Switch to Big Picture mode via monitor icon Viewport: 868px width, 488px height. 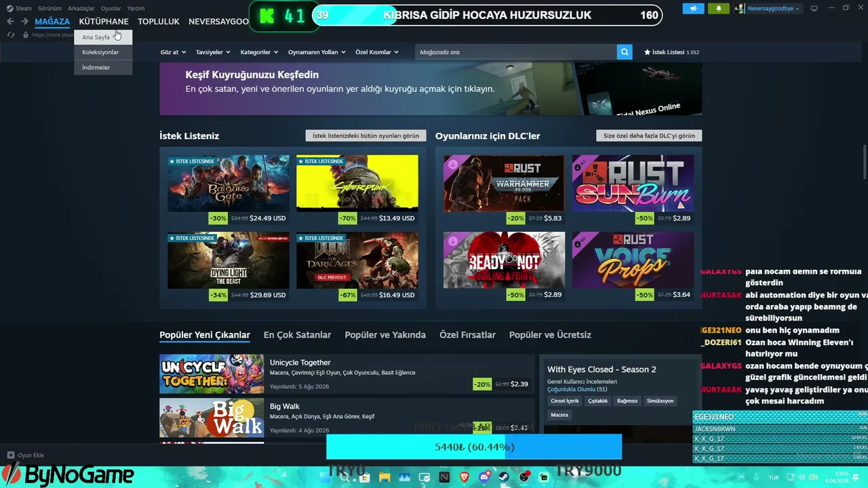[x=814, y=8]
